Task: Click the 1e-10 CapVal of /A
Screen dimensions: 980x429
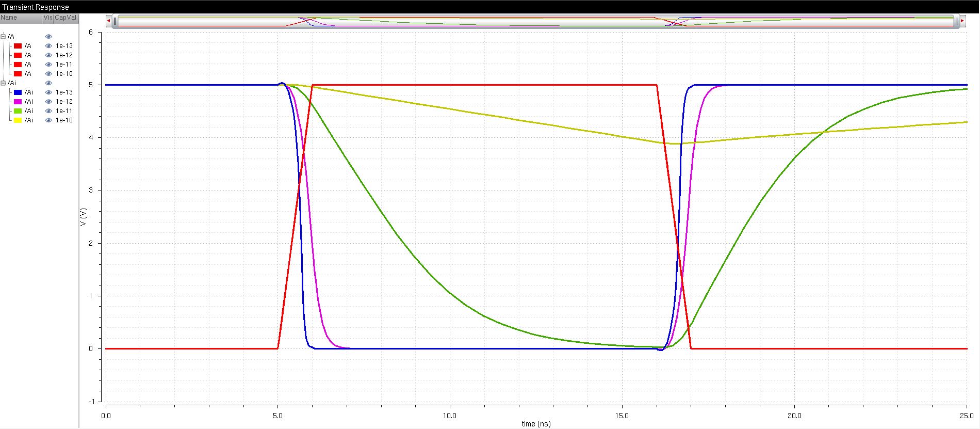Action: click(x=64, y=74)
